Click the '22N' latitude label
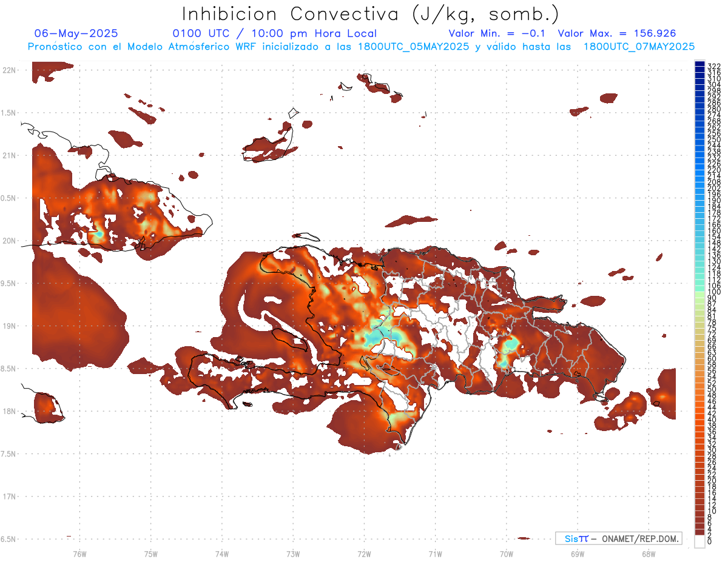 pyautogui.click(x=9, y=70)
